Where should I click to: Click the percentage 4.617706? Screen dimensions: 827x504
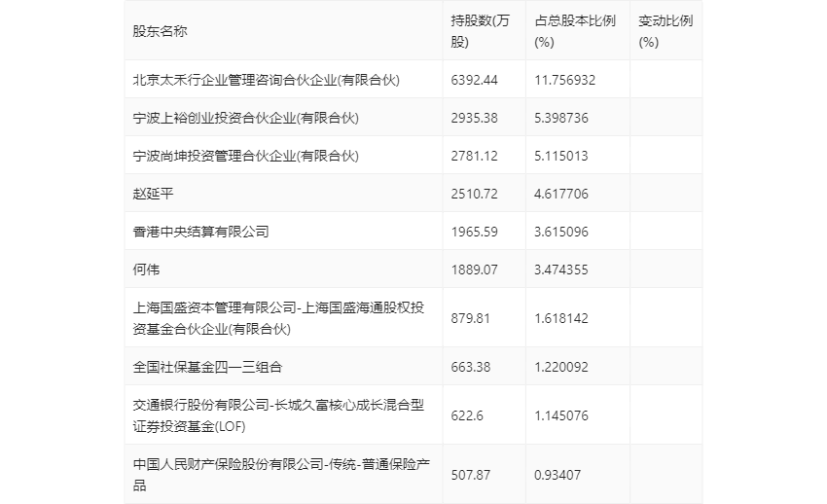click(x=561, y=194)
